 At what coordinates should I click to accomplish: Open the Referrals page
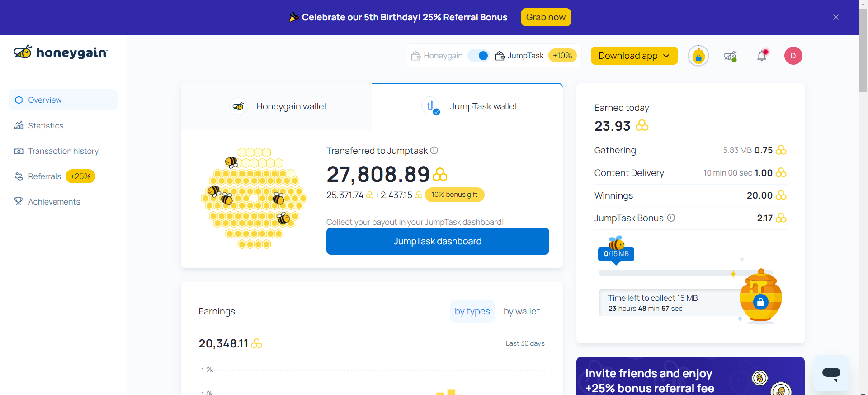point(44,176)
